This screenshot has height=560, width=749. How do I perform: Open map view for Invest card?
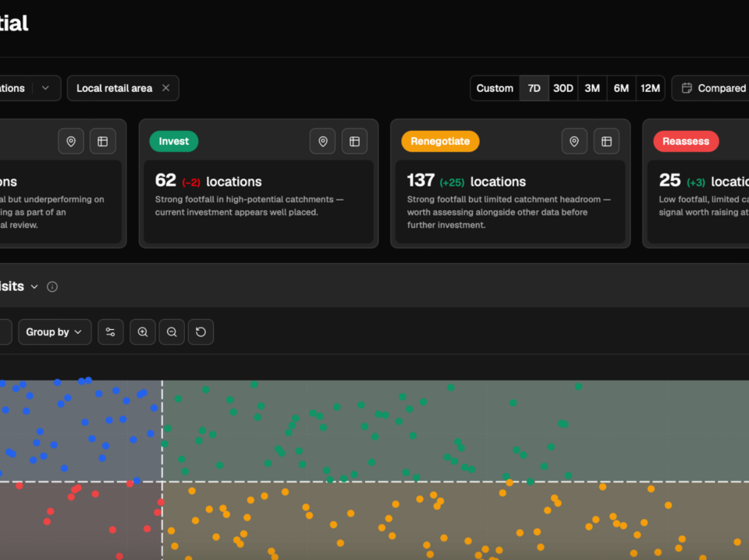[323, 141]
